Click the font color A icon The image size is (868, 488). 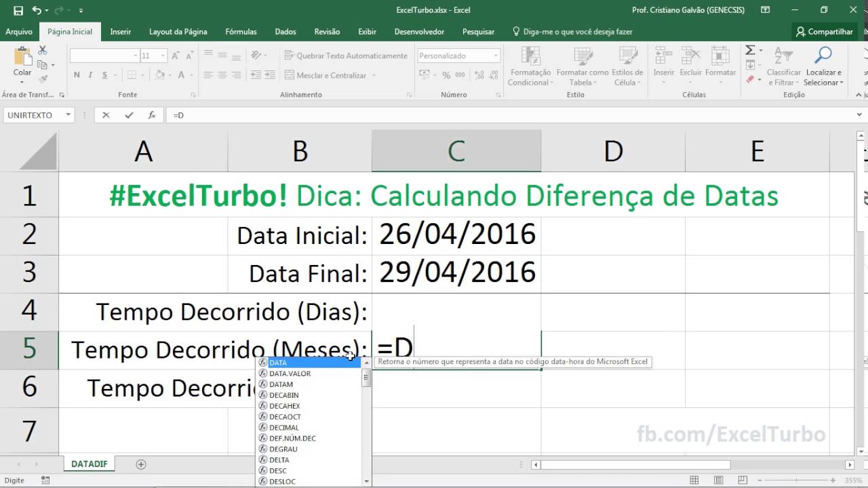181,75
